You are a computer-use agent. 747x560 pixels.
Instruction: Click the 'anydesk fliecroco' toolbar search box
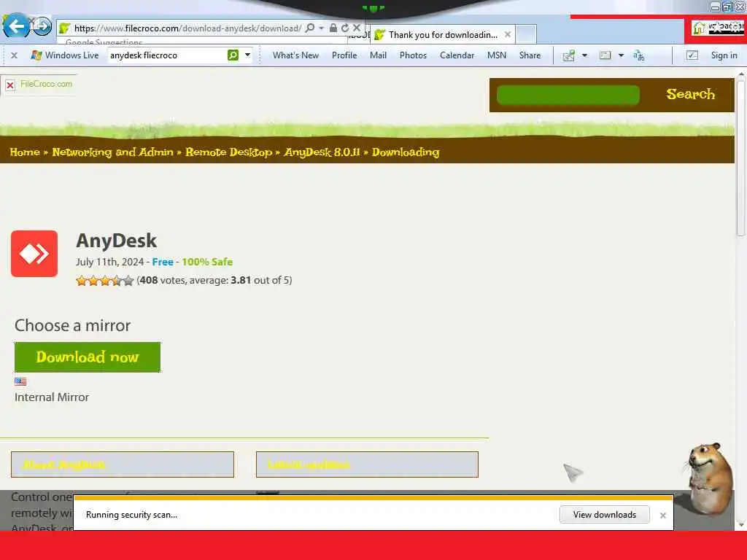[167, 55]
